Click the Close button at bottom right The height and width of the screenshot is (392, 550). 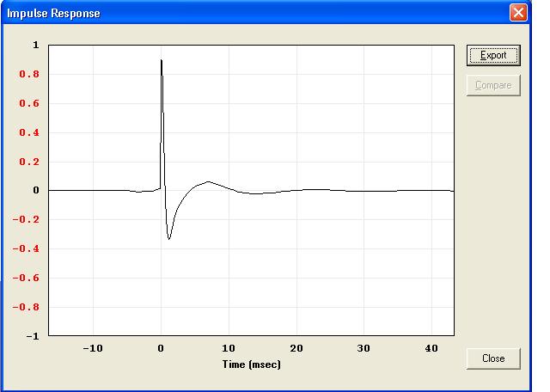tap(493, 358)
